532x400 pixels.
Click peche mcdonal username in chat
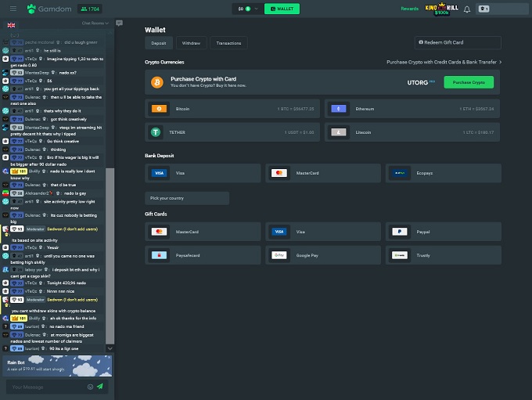pyautogui.click(x=39, y=42)
